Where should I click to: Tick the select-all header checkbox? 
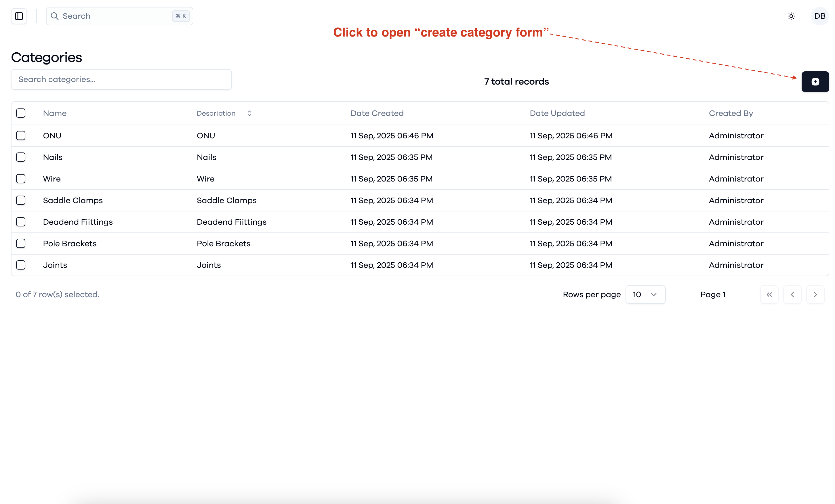click(21, 113)
